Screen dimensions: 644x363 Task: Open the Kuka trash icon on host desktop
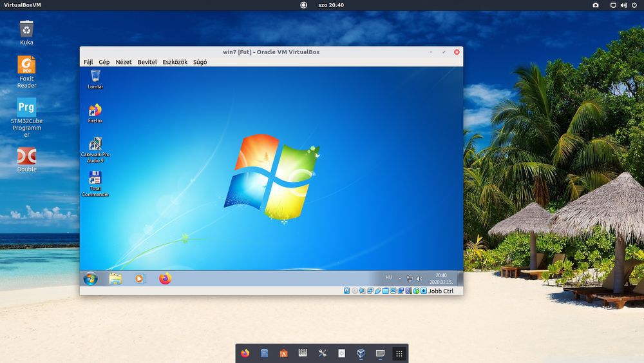(x=26, y=33)
